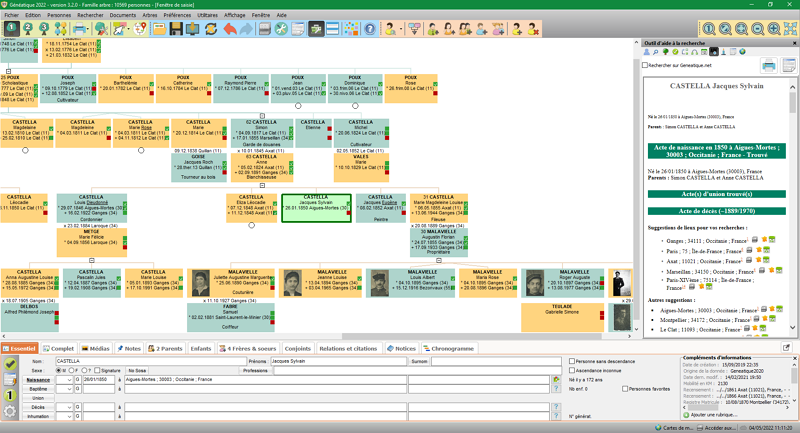Click the candle icon in research panel
The image size is (800, 433).
tap(723, 52)
